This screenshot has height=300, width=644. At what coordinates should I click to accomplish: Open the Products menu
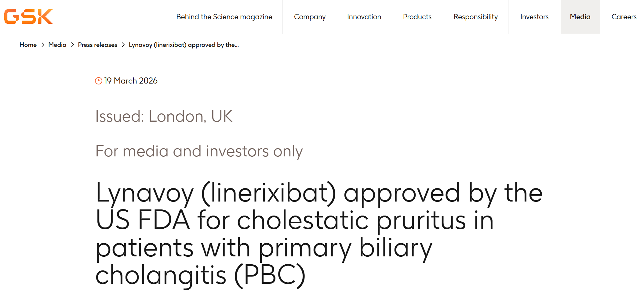417,17
